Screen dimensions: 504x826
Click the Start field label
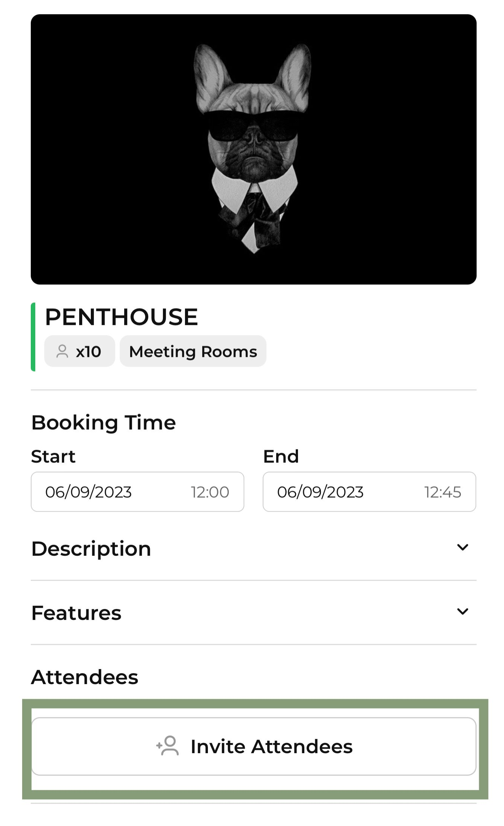53,456
